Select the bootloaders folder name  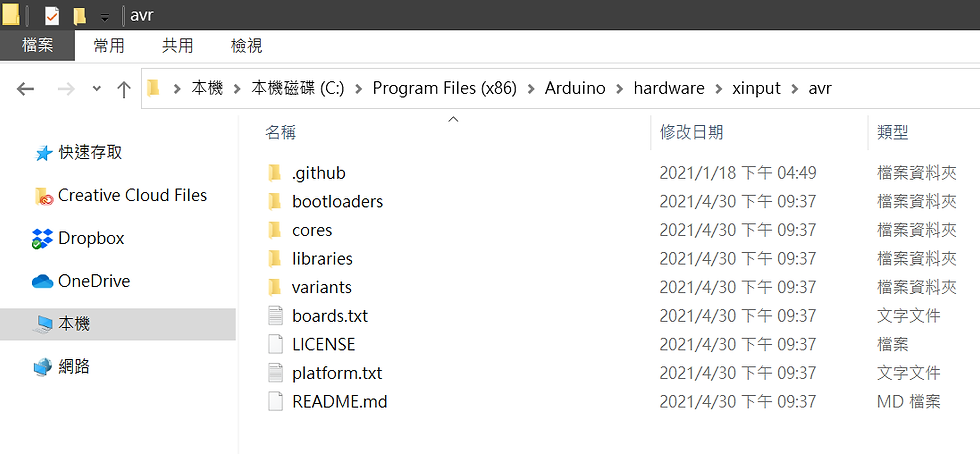click(x=338, y=201)
